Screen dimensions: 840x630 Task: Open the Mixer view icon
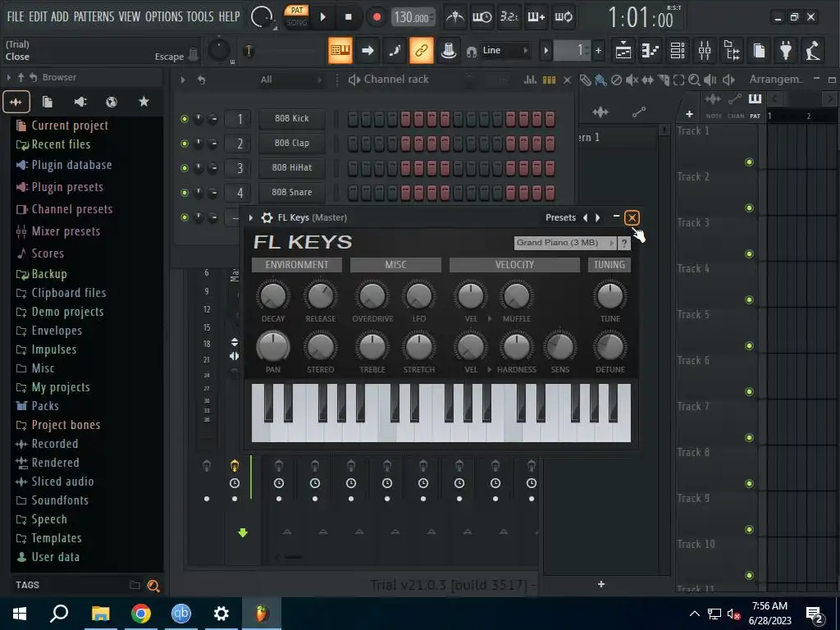(705, 51)
